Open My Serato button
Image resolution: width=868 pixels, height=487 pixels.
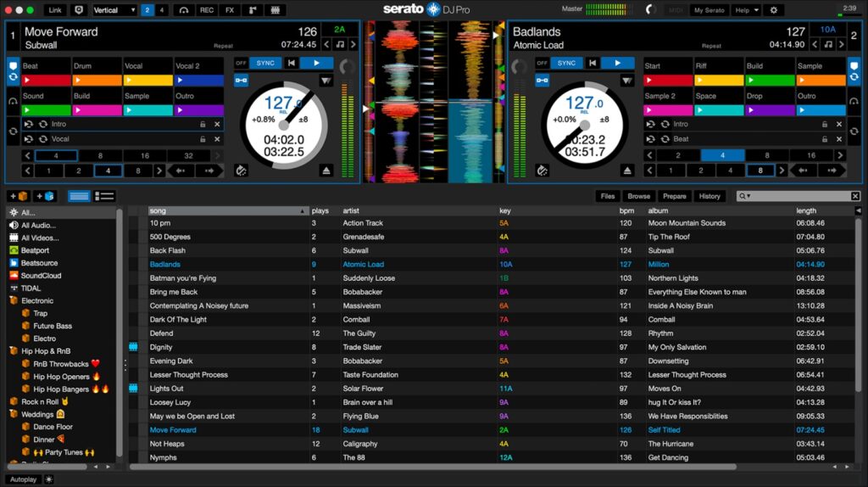point(709,10)
